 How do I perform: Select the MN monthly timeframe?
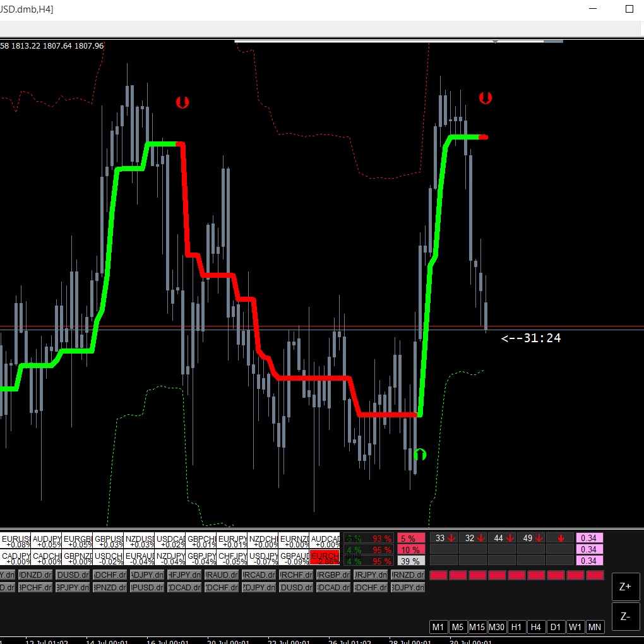pyautogui.click(x=594, y=627)
